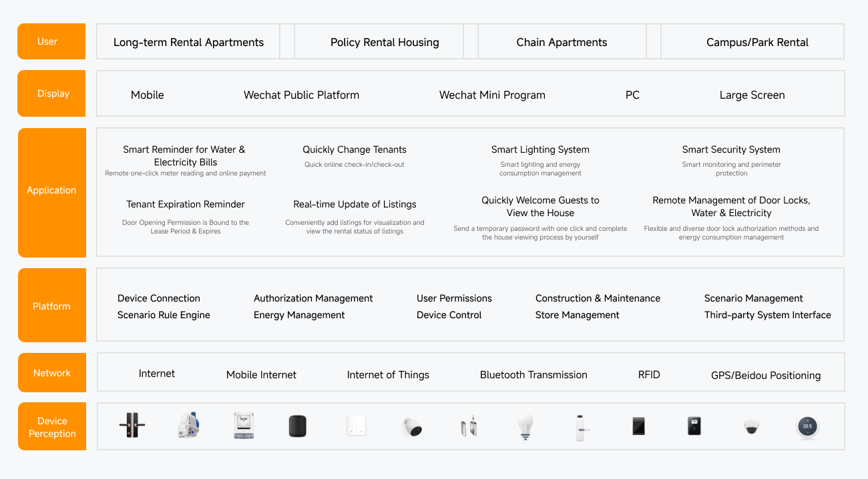Select the Internet of Things network option
Screen dimensions: 868x479
388,375
